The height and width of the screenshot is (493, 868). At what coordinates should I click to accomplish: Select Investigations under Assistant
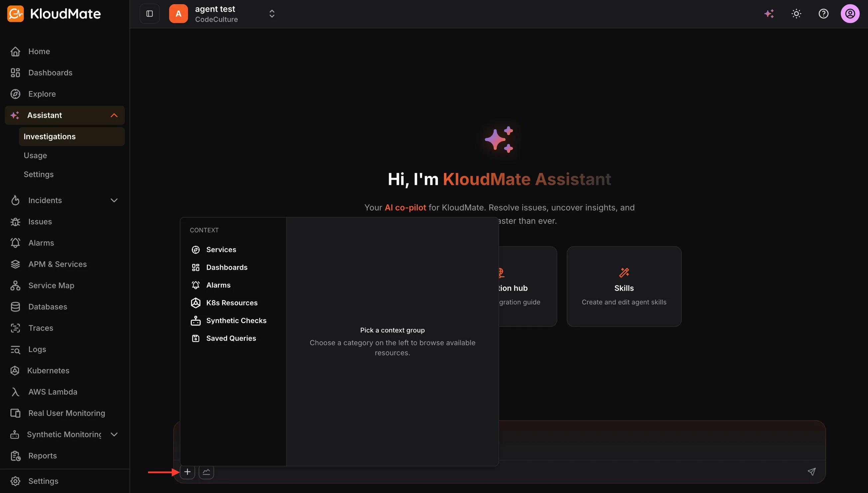72,136
